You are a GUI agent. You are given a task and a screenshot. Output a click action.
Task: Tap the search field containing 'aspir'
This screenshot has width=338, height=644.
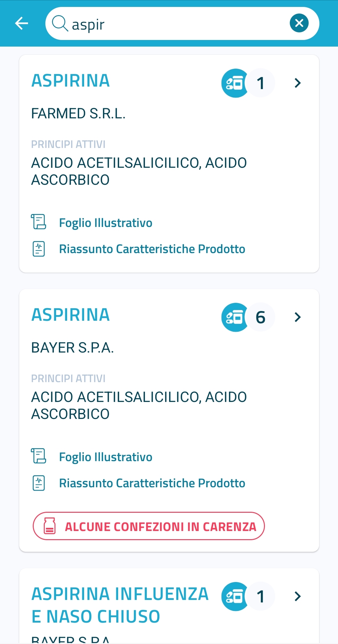pyautogui.click(x=176, y=24)
